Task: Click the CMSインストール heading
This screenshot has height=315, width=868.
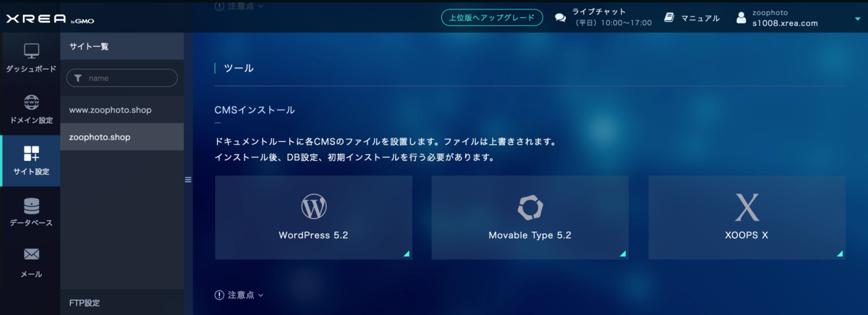Action: [255, 110]
